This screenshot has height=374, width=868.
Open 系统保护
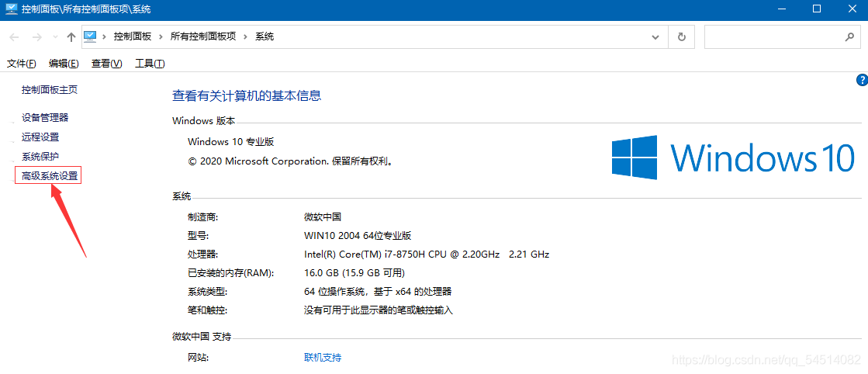click(x=40, y=156)
